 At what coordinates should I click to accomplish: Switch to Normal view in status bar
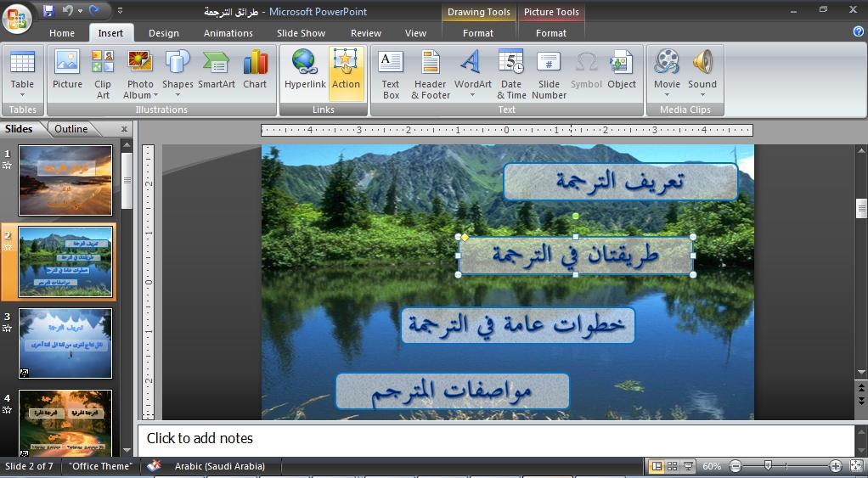click(657, 466)
